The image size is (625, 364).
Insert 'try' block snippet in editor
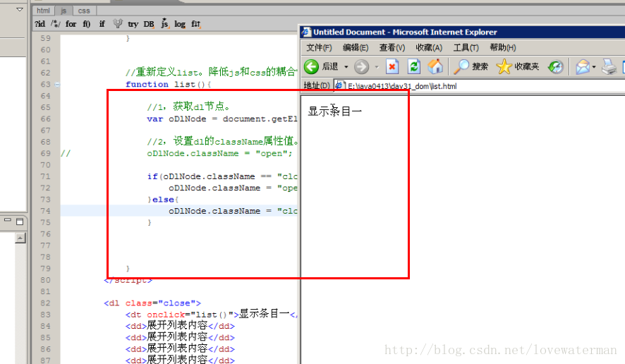click(x=133, y=24)
